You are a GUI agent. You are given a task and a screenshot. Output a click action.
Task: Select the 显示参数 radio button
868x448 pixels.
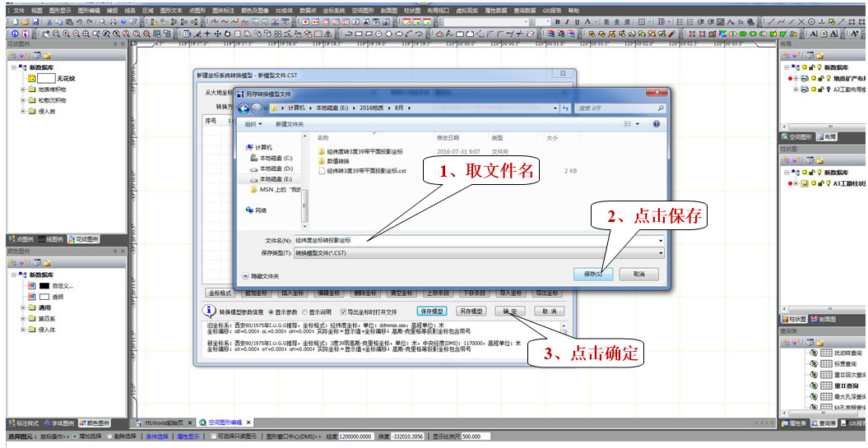pos(271,312)
